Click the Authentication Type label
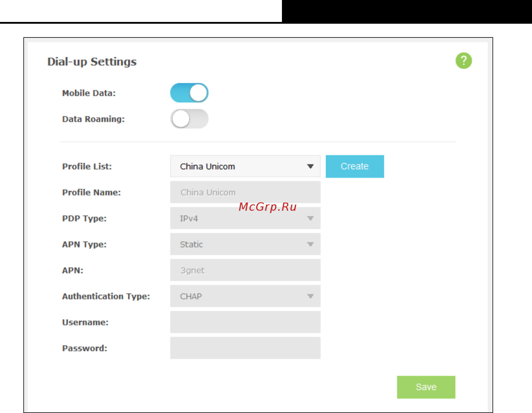 [106, 297]
